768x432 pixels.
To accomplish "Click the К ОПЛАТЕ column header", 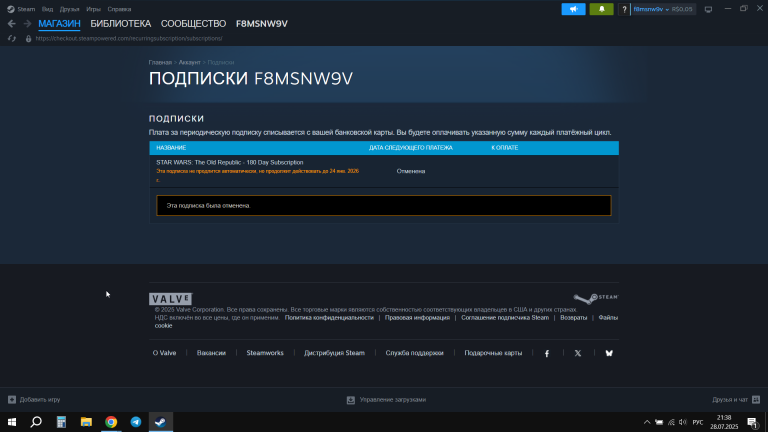I will (504, 148).
